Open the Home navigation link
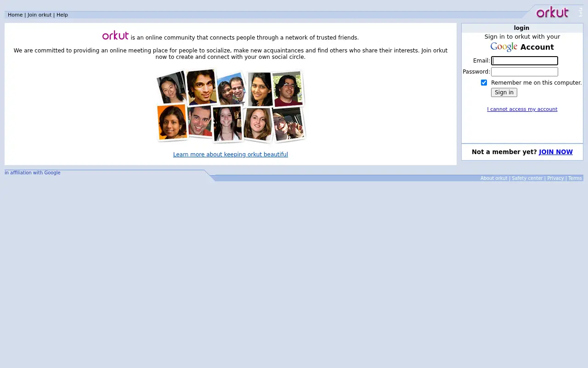Screen dimensions: 588x368 coord(15,15)
